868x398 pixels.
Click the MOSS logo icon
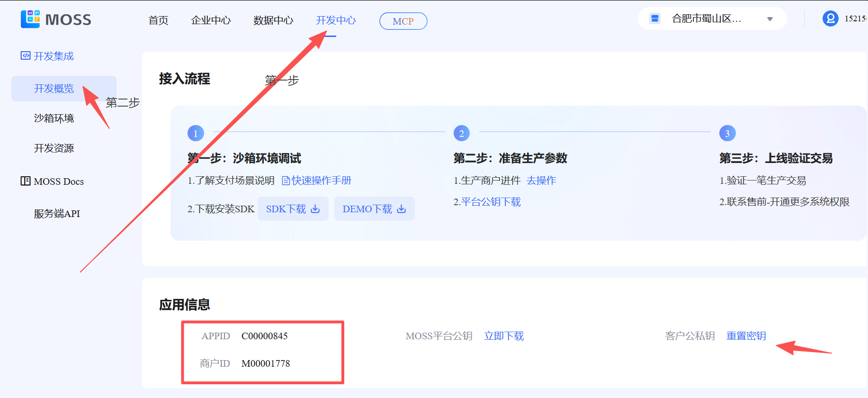click(x=30, y=19)
